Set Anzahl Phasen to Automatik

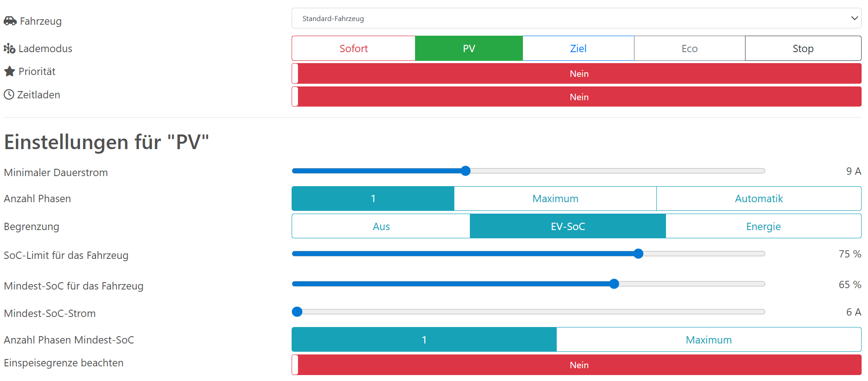click(x=759, y=199)
